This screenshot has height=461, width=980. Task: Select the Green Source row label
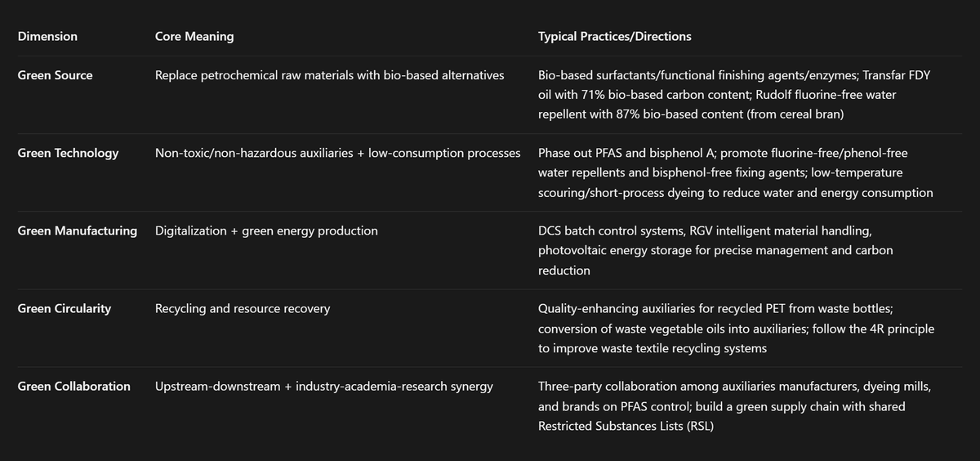(56, 75)
